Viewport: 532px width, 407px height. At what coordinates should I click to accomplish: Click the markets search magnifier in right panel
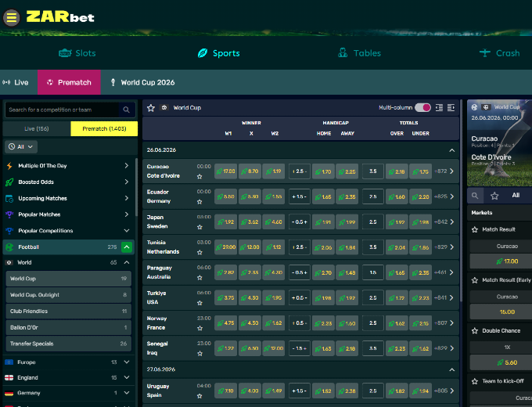475,196
